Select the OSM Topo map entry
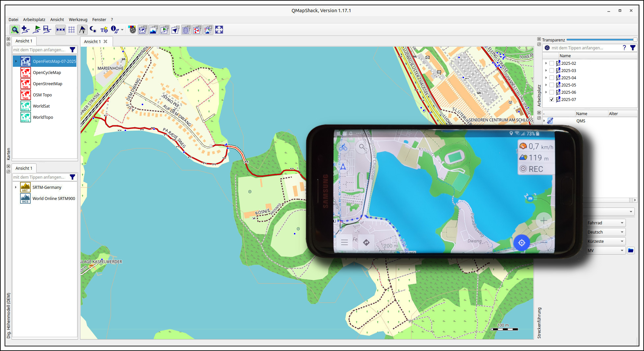This screenshot has height=351, width=644. 44,95
